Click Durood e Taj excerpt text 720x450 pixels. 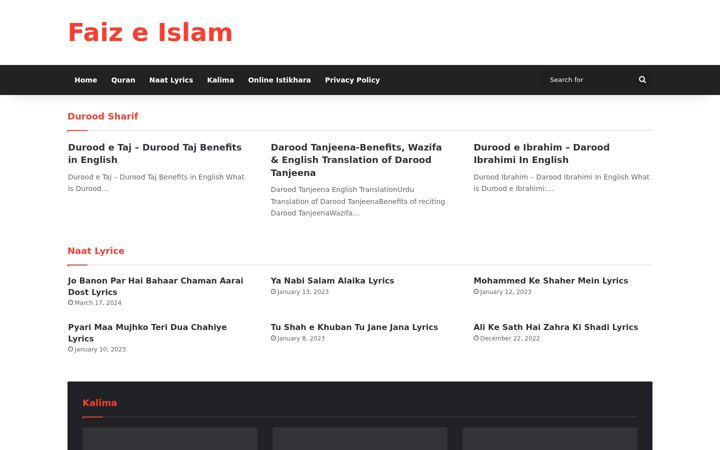[x=156, y=183]
